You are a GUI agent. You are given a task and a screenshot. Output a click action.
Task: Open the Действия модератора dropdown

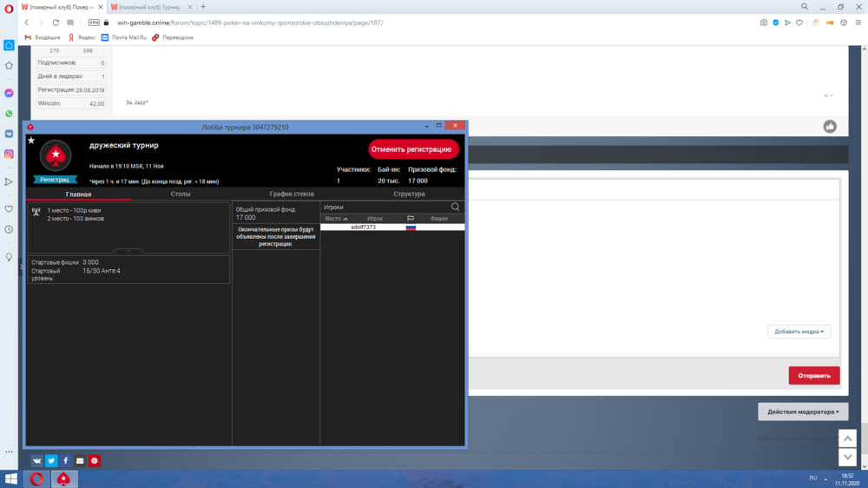(802, 412)
